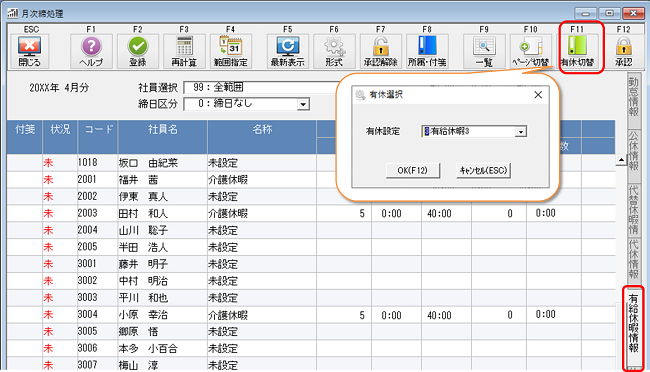Image resolution: width=650 pixels, height=372 pixels.
Task: Click the 閉じる (ESC) close icon
Action: (29, 51)
